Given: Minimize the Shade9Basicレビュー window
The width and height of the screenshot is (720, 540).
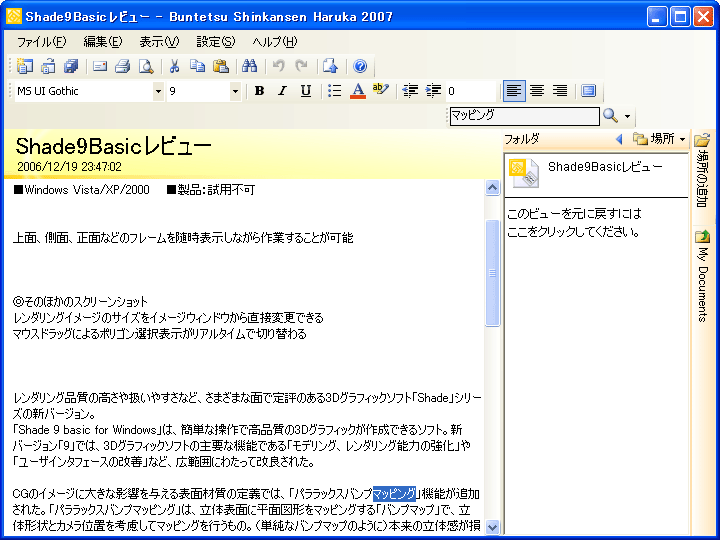Looking at the screenshot, I should pyautogui.click(x=657, y=17).
